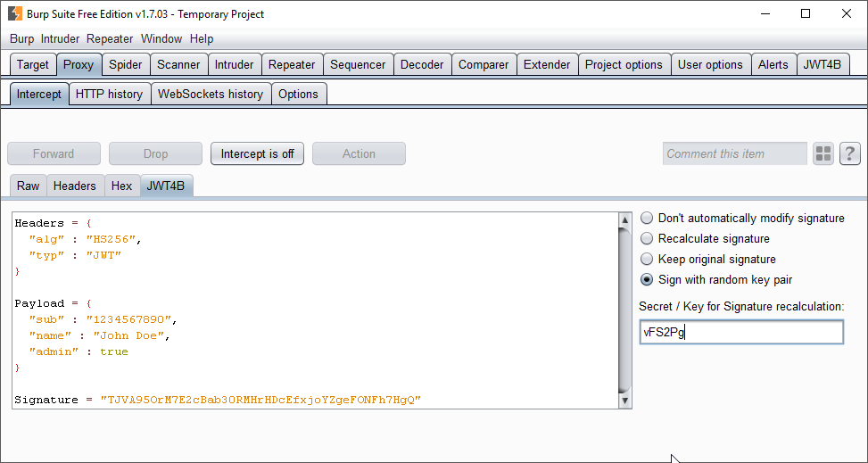
Task: Click the Action button
Action: pyautogui.click(x=359, y=153)
